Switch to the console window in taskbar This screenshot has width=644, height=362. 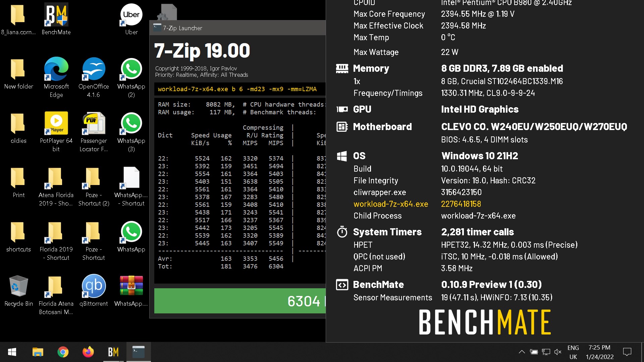[x=138, y=352]
